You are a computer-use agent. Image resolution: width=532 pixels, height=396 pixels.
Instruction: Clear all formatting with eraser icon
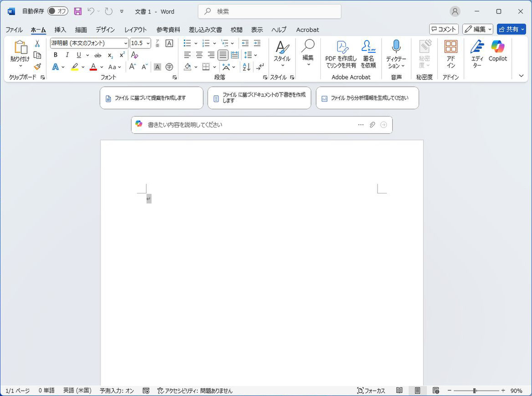134,55
